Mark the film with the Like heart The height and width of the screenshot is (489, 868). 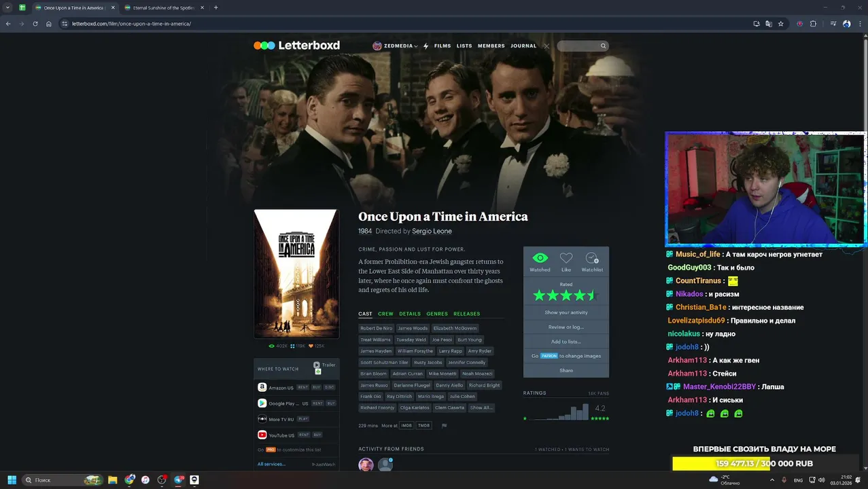coord(566,258)
